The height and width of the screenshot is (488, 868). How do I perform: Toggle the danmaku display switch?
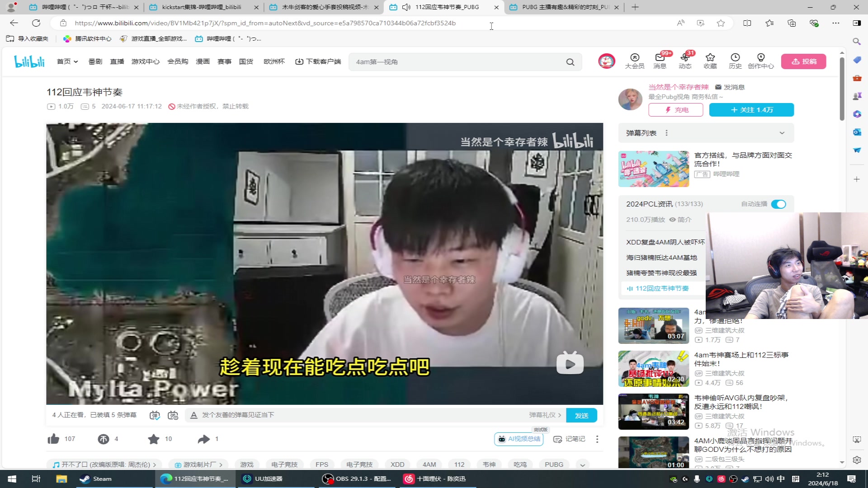click(155, 415)
